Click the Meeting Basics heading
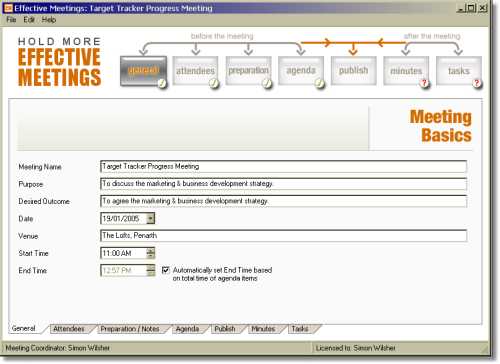500x364 pixels. [441, 126]
